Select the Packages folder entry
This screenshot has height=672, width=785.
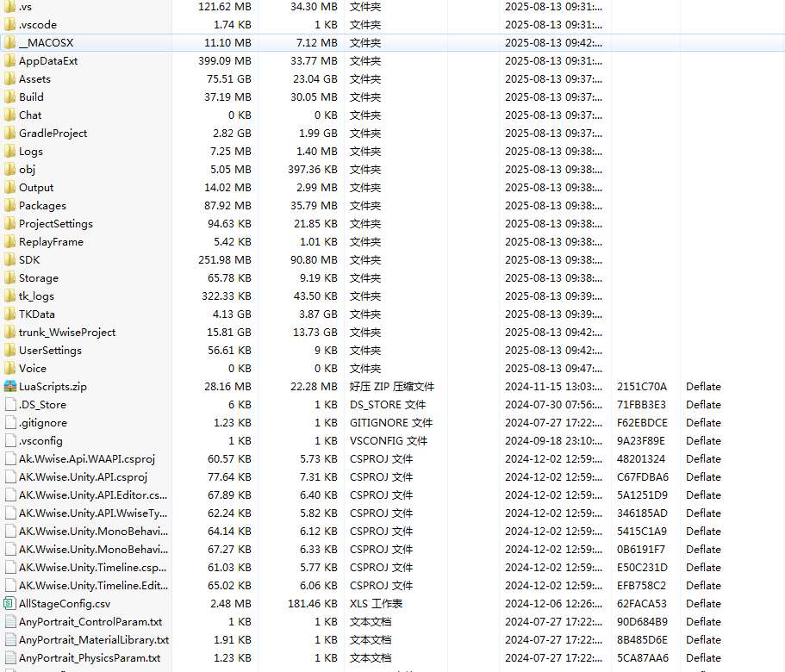[42, 206]
